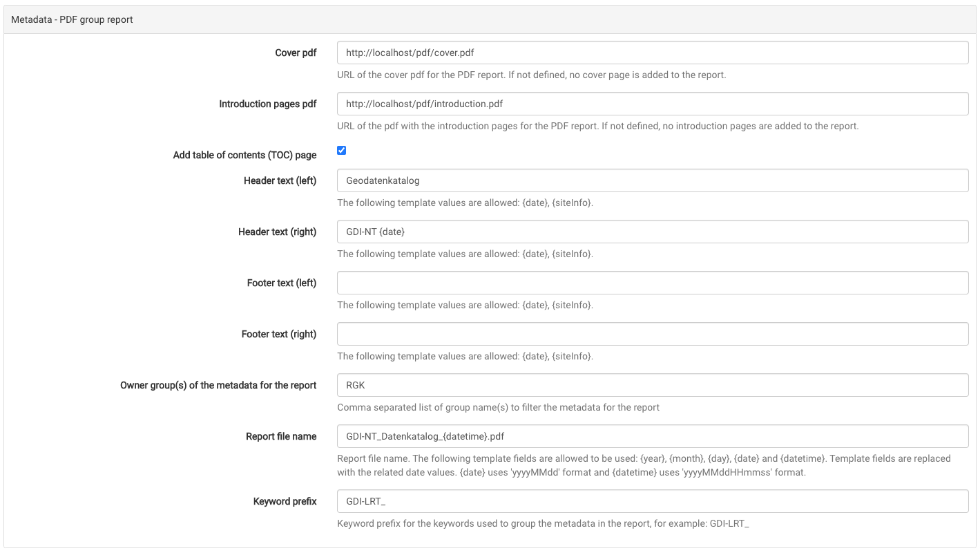Click the 'Footer text (right)' label
Image resolution: width=980 pixels, height=553 pixels.
click(x=279, y=334)
